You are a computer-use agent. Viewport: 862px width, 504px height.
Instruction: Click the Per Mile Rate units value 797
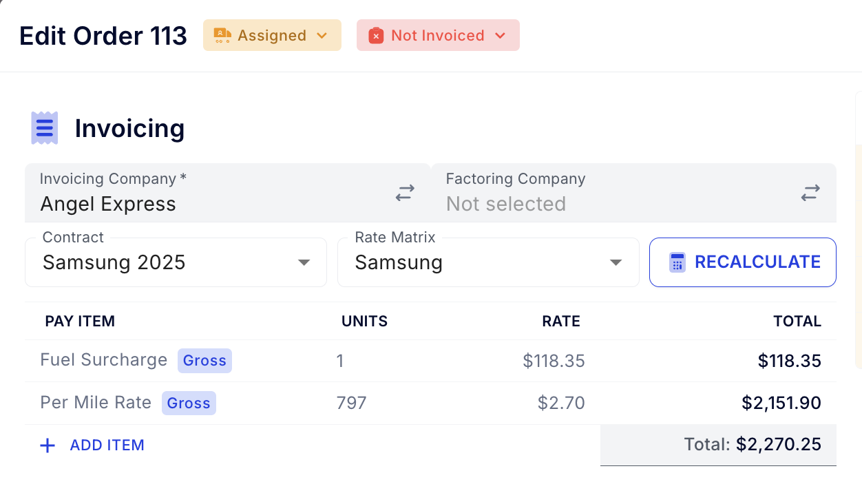click(352, 403)
